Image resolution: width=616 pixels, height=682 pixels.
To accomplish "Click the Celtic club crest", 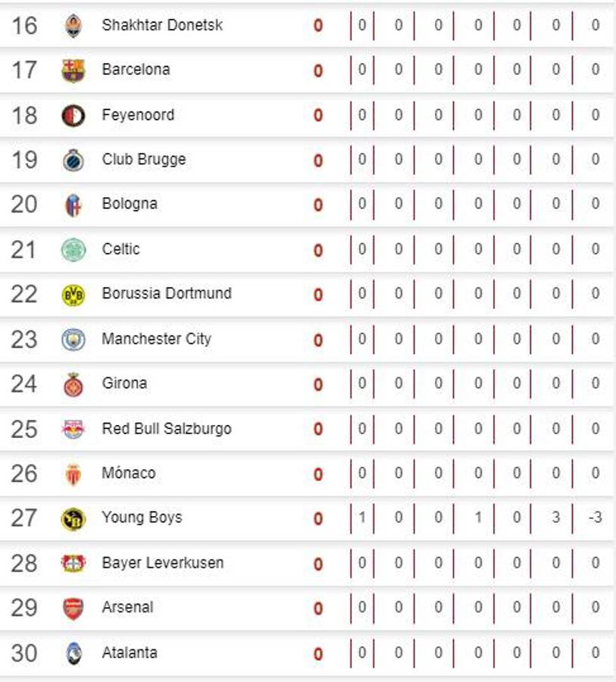I will (73, 250).
